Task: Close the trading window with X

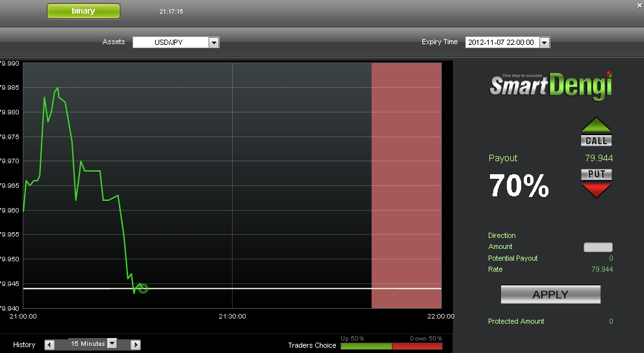Action: pos(639,5)
